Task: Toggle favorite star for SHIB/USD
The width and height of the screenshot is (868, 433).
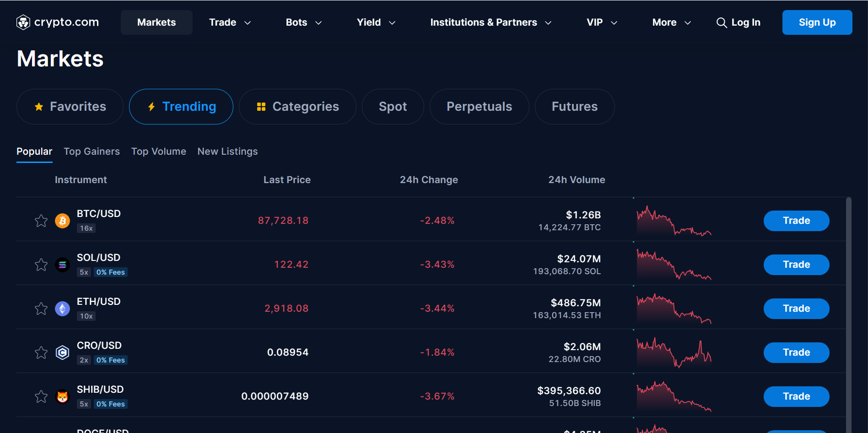Action: [x=41, y=396]
